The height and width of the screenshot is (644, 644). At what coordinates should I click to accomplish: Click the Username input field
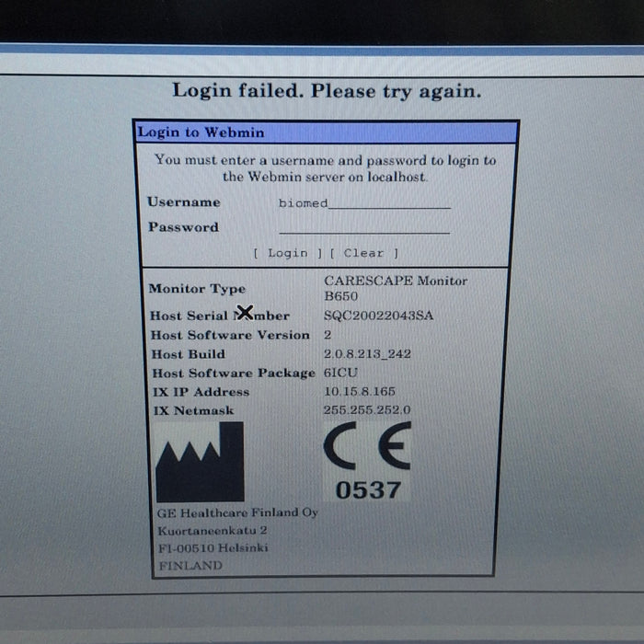coord(364,203)
